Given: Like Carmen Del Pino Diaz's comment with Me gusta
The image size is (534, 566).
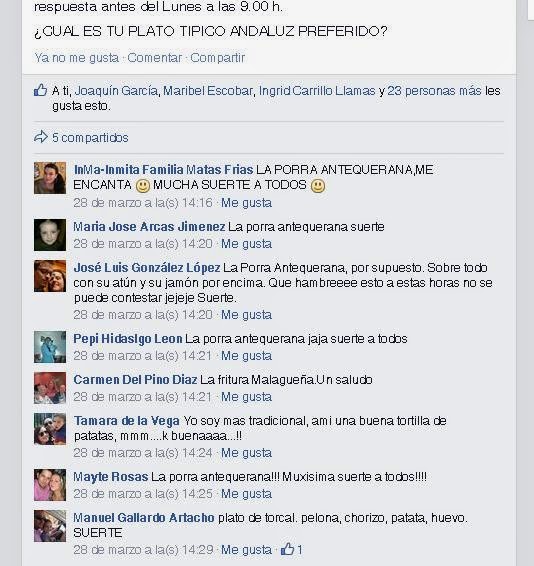Looking at the screenshot, I should (x=246, y=397).
